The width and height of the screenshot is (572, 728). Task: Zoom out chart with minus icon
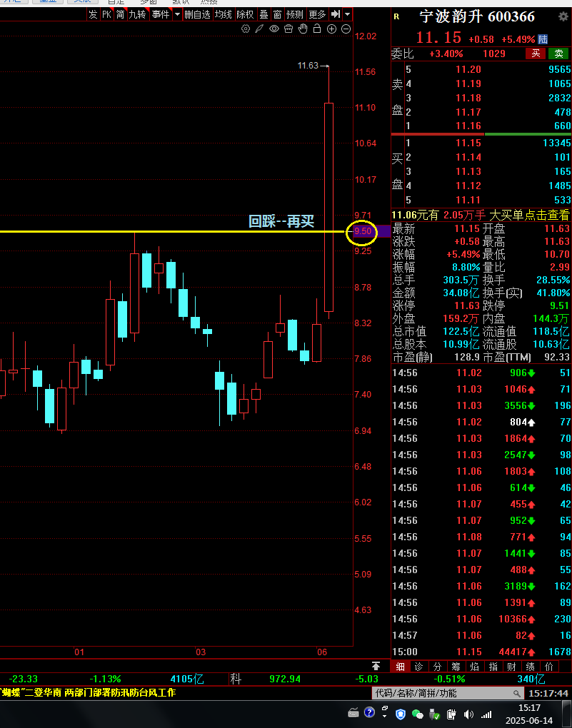346,29
